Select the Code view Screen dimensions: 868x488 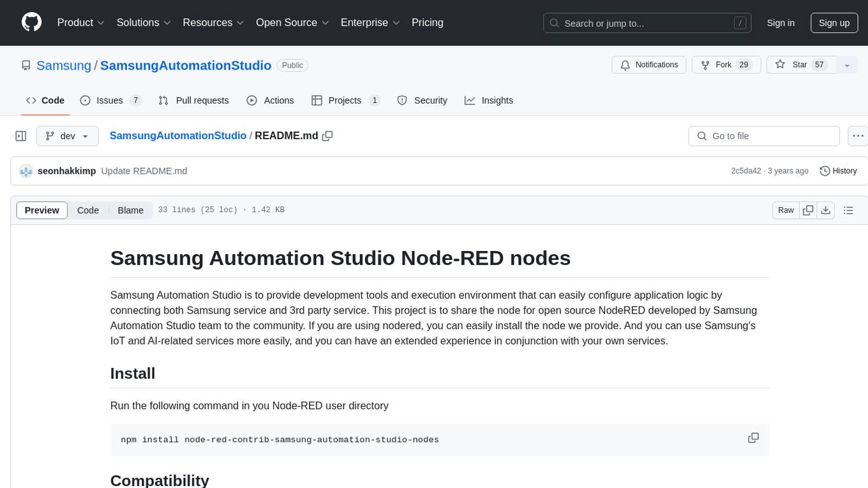pos(88,210)
